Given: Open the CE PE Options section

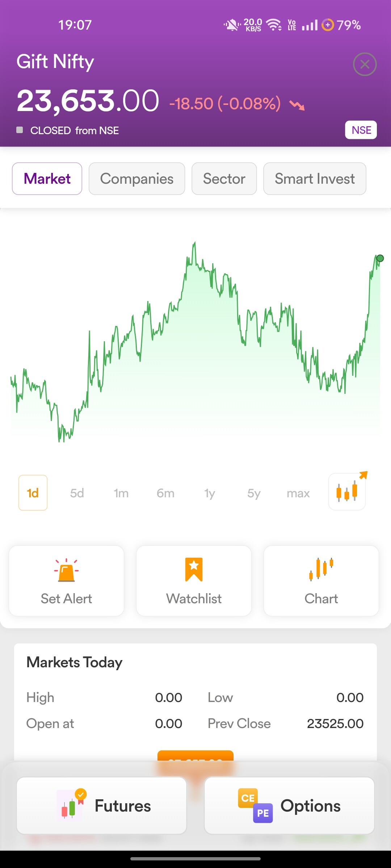Looking at the screenshot, I should 289,805.
